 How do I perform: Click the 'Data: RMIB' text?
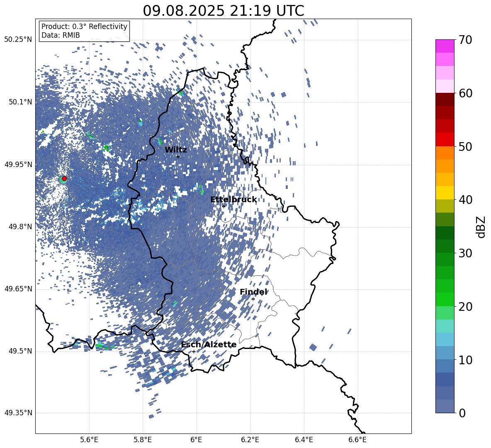tap(61, 35)
